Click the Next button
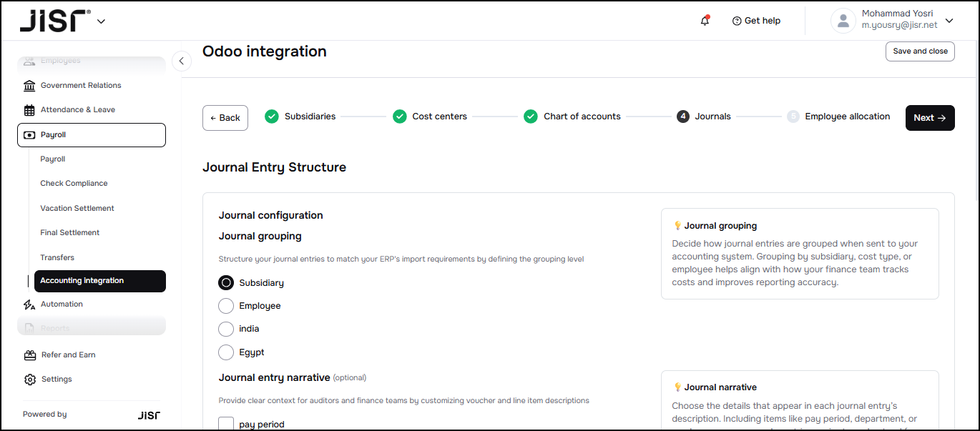 [x=929, y=118]
